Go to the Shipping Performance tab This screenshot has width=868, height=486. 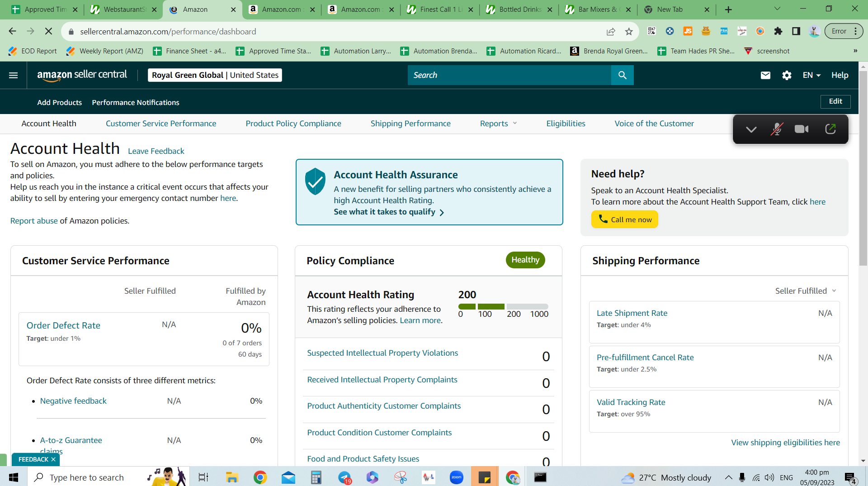pos(410,124)
